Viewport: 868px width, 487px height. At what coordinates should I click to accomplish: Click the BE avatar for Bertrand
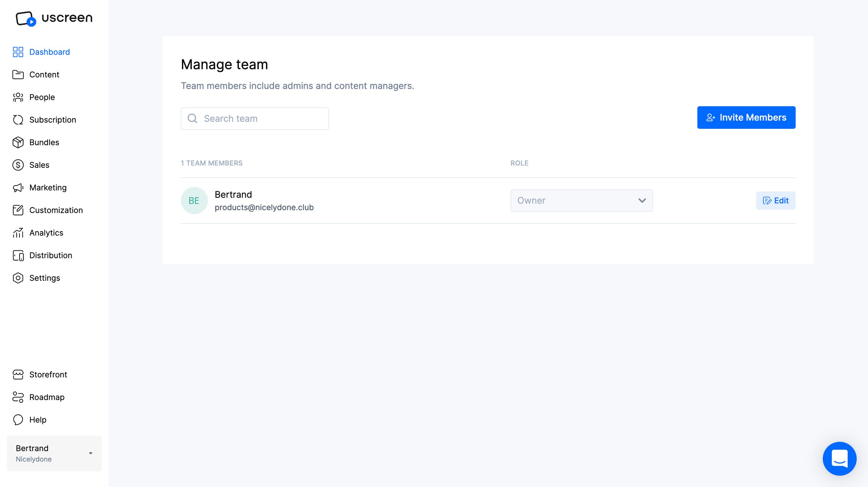[194, 200]
